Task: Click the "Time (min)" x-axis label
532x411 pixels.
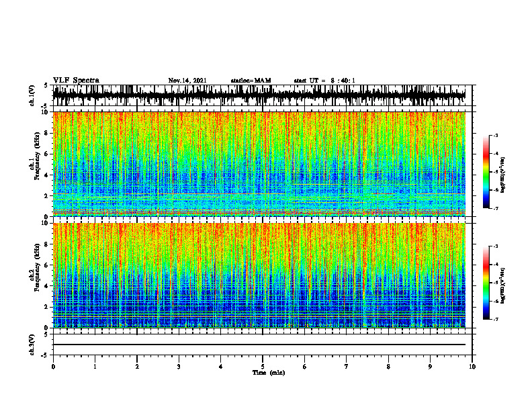Action: click(269, 373)
